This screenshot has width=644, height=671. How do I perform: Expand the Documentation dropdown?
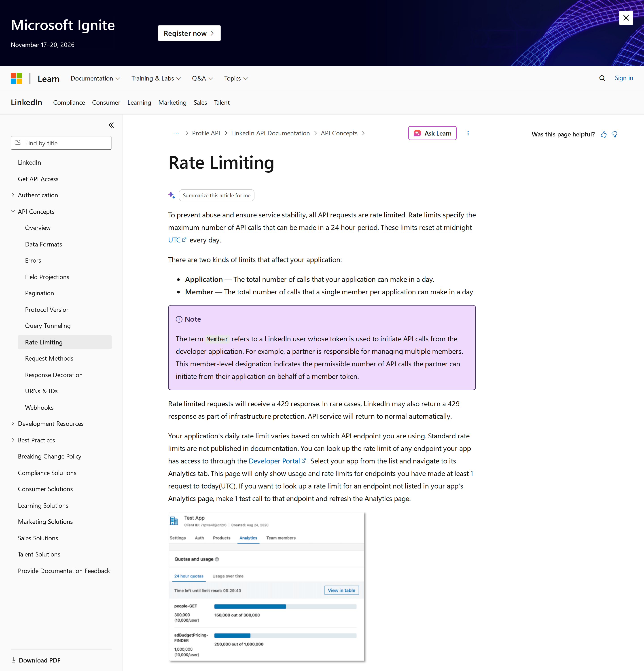click(x=95, y=79)
